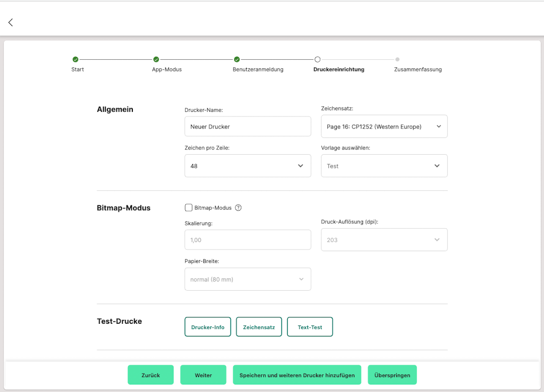Expand the Zeichen pro Zeile dropdown
544x392 pixels.
point(248,166)
